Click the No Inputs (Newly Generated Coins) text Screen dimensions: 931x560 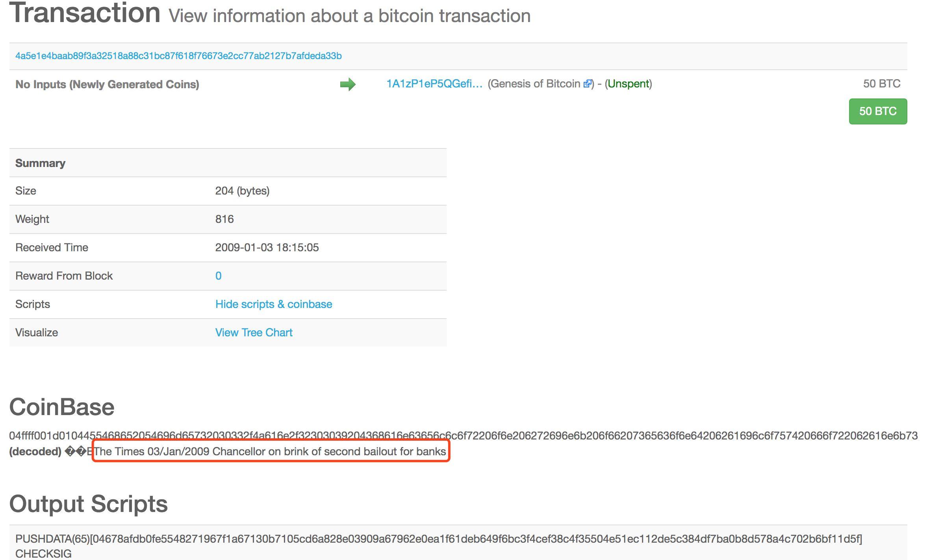pyautogui.click(x=107, y=84)
